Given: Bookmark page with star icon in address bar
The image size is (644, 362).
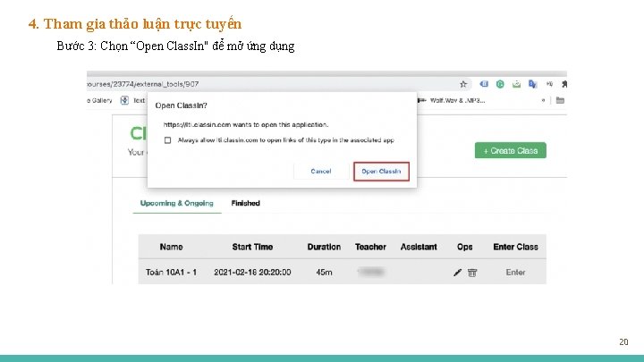Looking at the screenshot, I should click(x=463, y=84).
